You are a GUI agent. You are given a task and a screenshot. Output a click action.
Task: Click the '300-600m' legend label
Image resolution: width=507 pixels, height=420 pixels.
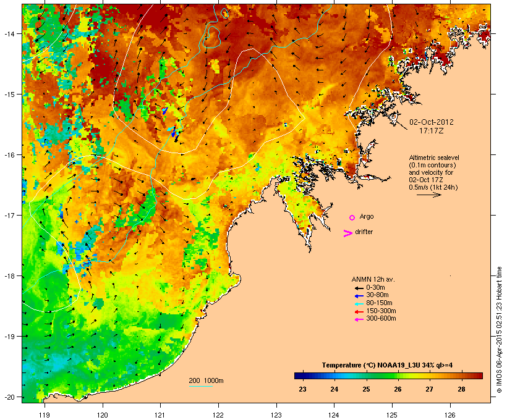click(x=381, y=319)
